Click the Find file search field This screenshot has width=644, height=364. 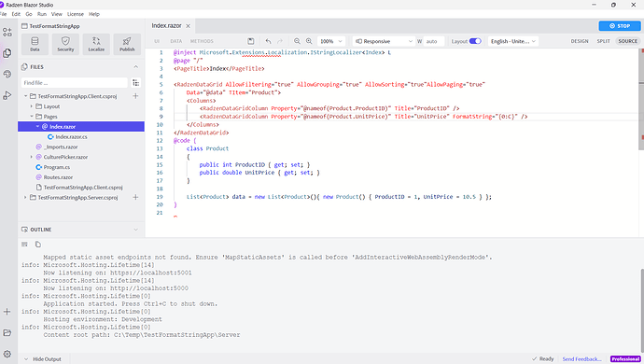point(75,82)
